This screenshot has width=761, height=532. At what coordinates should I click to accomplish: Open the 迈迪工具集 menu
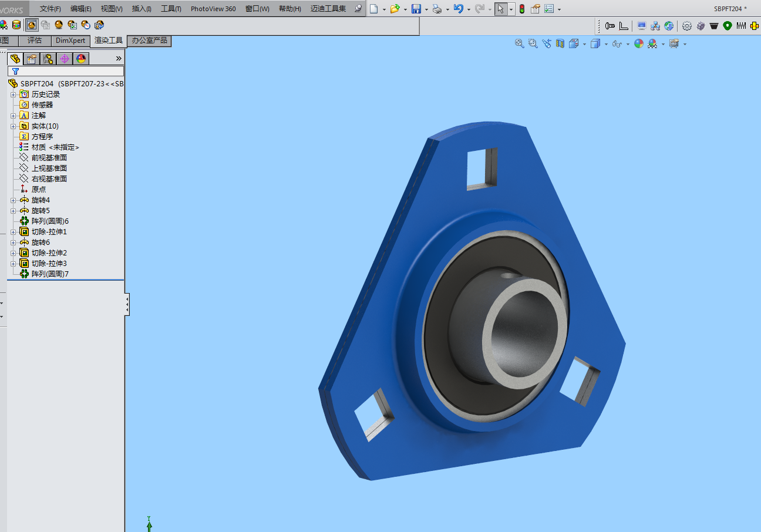click(x=328, y=9)
